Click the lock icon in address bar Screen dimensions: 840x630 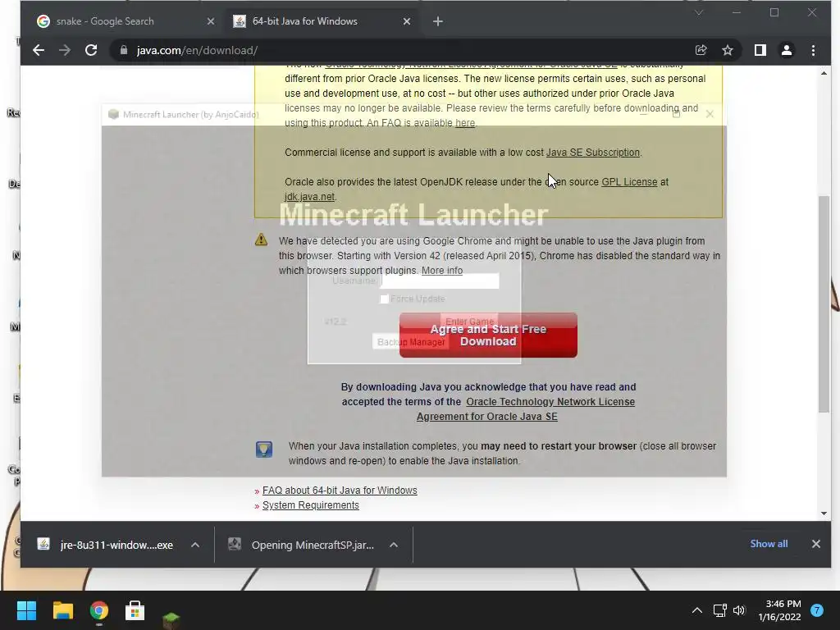tap(124, 50)
